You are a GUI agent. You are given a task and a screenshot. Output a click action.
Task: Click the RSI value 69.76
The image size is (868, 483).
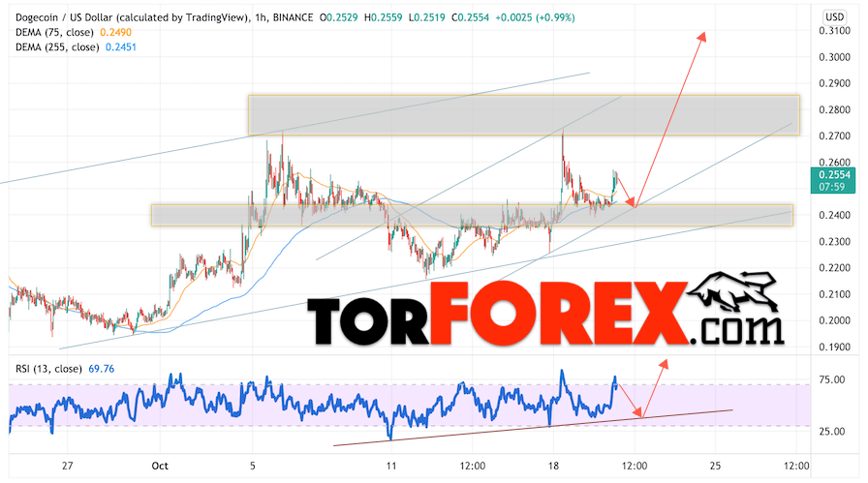[x=102, y=369]
